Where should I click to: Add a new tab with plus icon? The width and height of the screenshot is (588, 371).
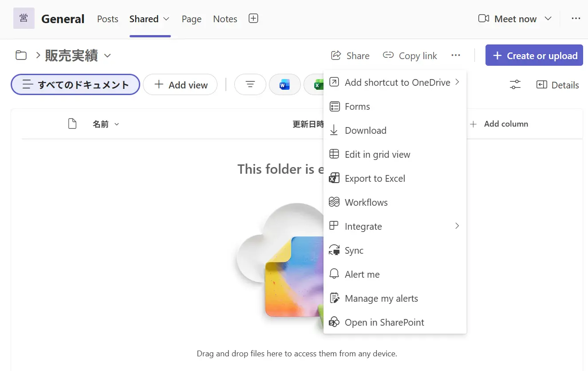point(253,19)
